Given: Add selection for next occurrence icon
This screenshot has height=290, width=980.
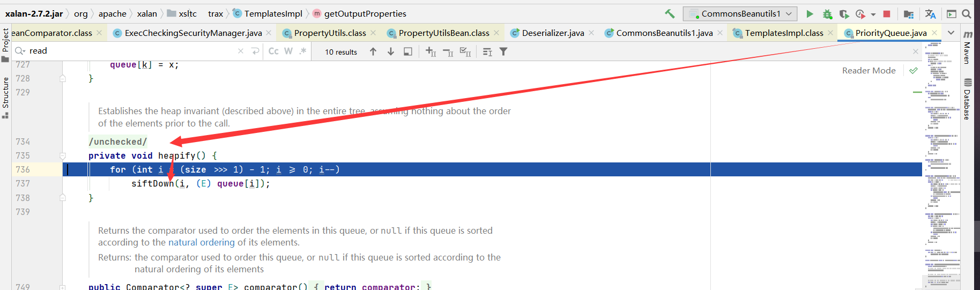Looking at the screenshot, I should pyautogui.click(x=430, y=51).
